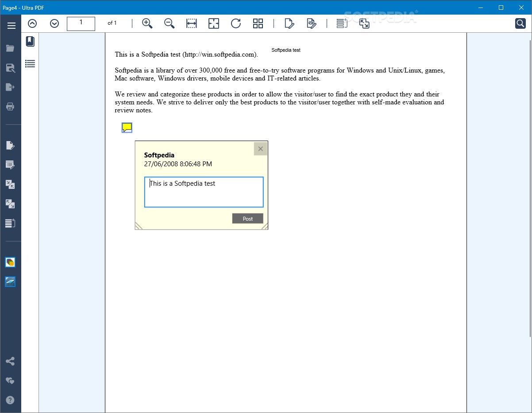Open the hamburger menu
This screenshot has height=413, width=532.
[x=11, y=26]
